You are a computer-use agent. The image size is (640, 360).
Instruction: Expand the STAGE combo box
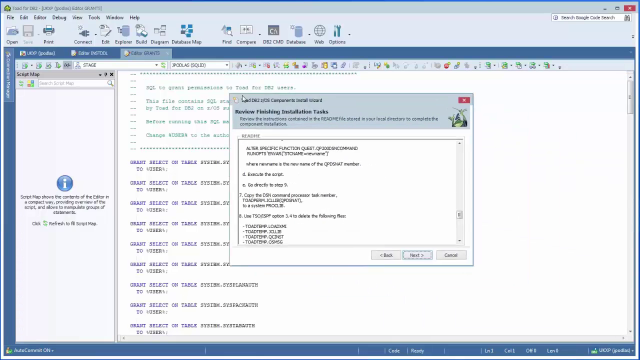pyautogui.click(x=156, y=65)
